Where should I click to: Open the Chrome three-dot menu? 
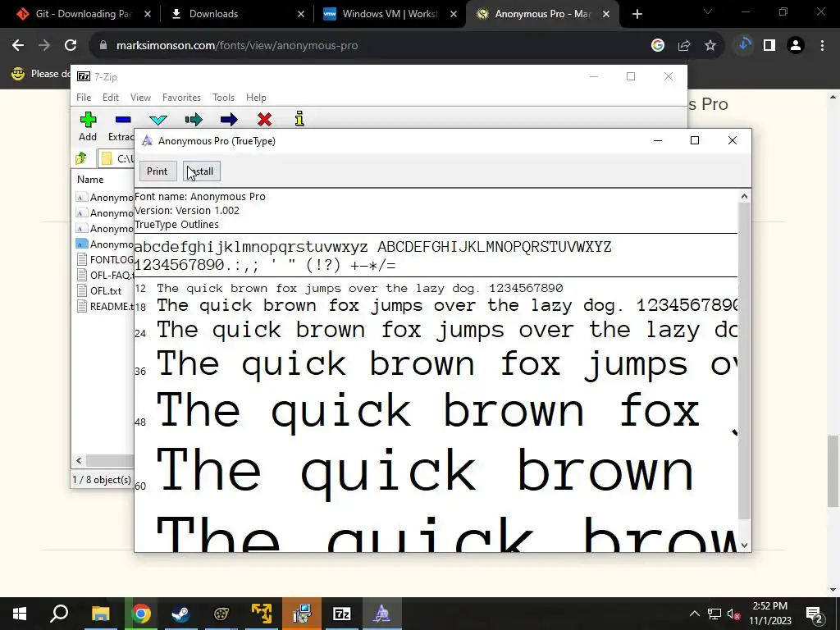pos(822,46)
